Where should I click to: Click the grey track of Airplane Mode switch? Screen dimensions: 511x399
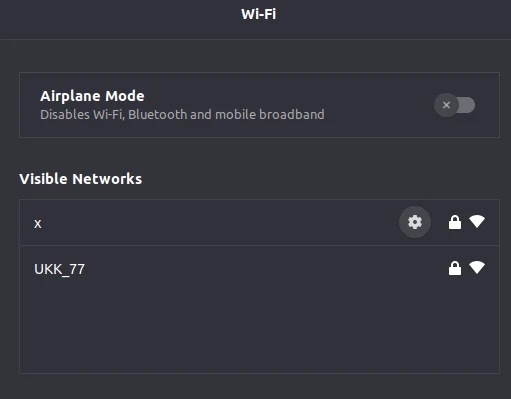(467, 105)
